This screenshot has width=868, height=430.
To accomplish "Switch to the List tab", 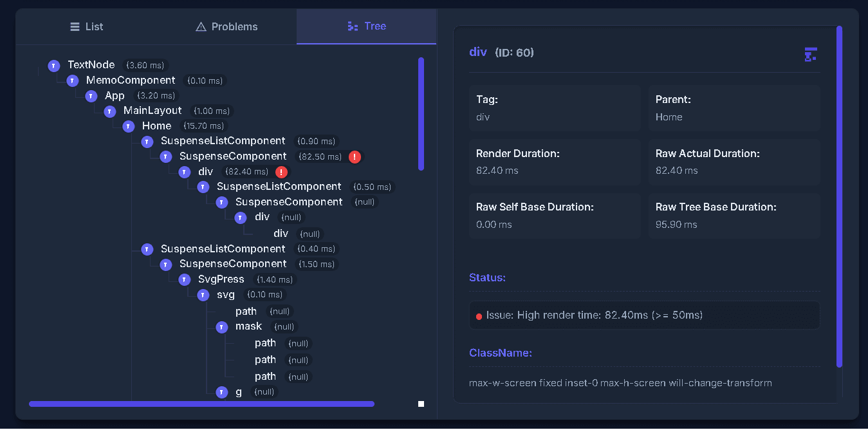I will (86, 26).
